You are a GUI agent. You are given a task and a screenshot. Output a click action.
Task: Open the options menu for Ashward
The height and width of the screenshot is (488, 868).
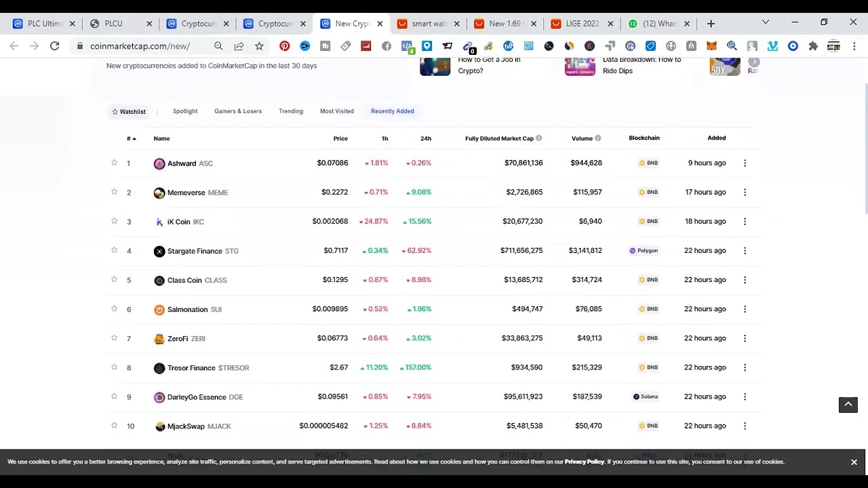click(745, 163)
